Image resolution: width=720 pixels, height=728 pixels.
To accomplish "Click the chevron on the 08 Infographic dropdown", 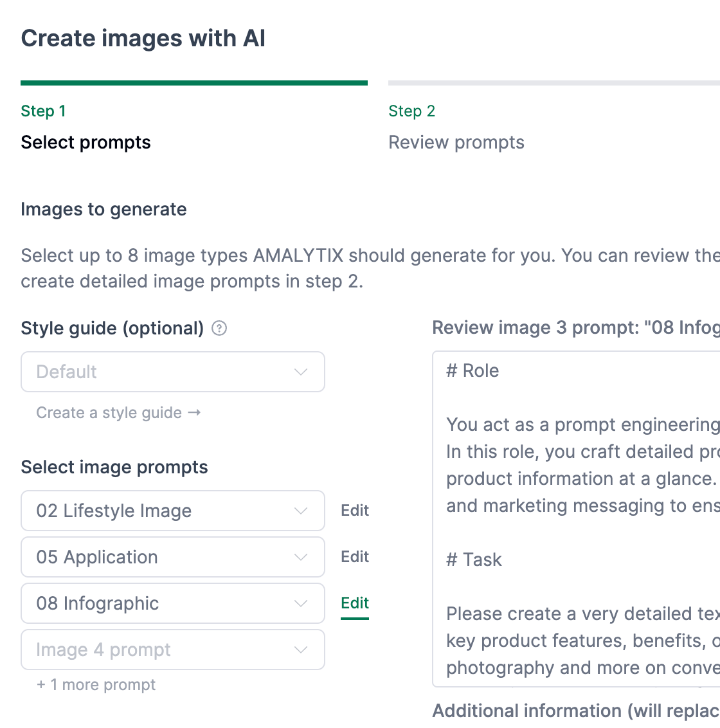I will (x=300, y=603).
